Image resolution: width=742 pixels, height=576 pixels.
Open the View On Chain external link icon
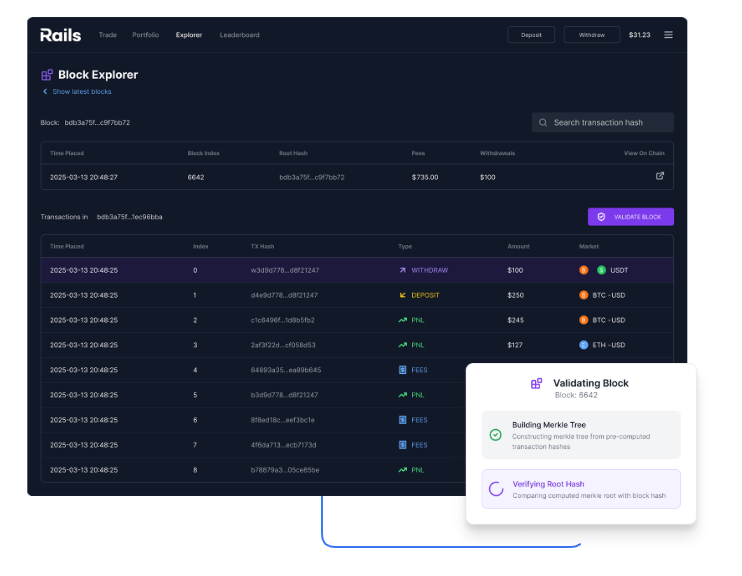660,176
